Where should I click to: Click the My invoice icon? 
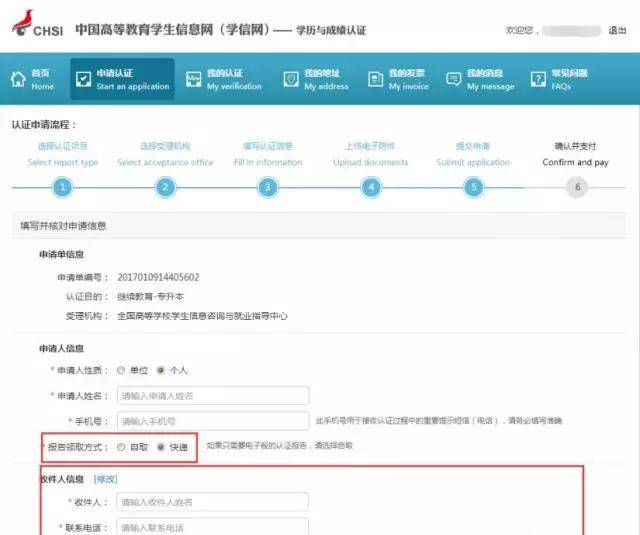coord(375,80)
